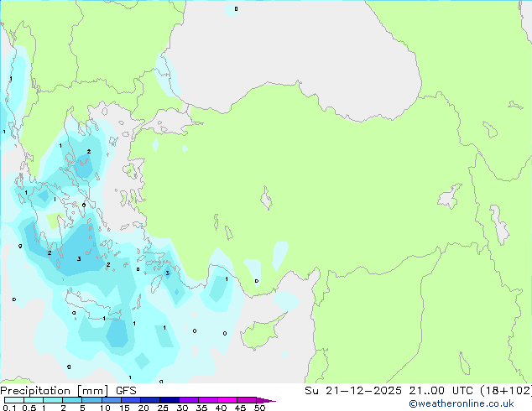Click the 2–5 mm legend swatch
Screen dimensions: 532x411
[x=72, y=400]
